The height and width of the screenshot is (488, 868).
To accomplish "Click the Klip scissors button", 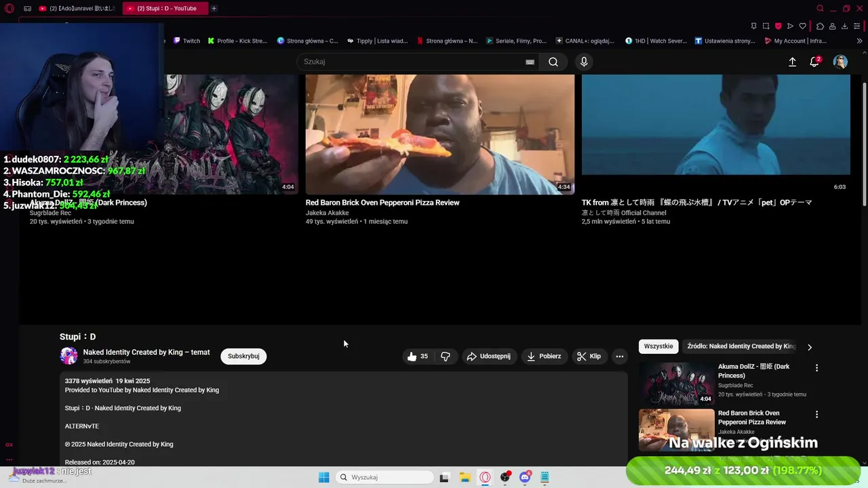I will [x=589, y=356].
